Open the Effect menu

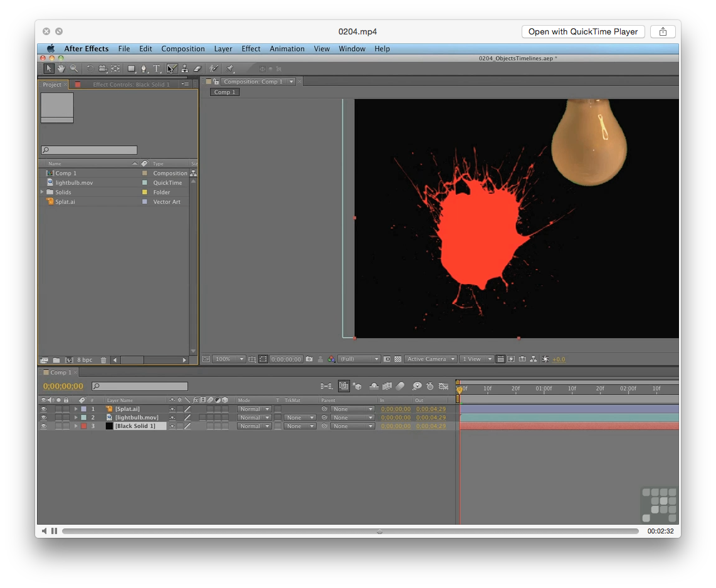(251, 49)
